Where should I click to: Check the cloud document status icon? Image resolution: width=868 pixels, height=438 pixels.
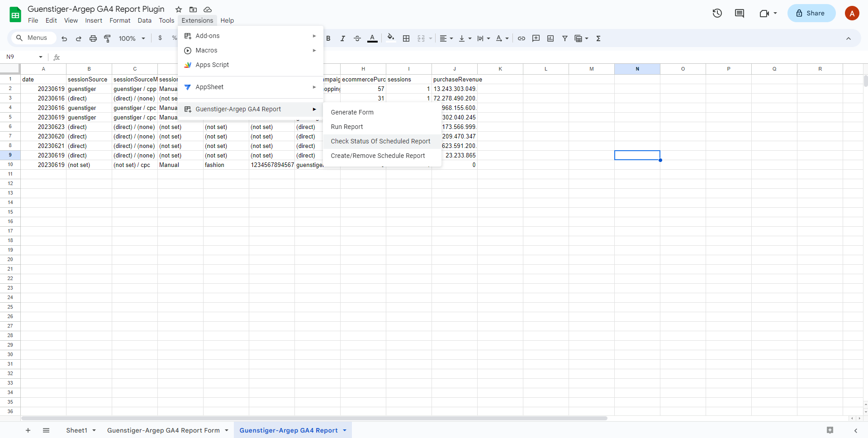pos(208,10)
